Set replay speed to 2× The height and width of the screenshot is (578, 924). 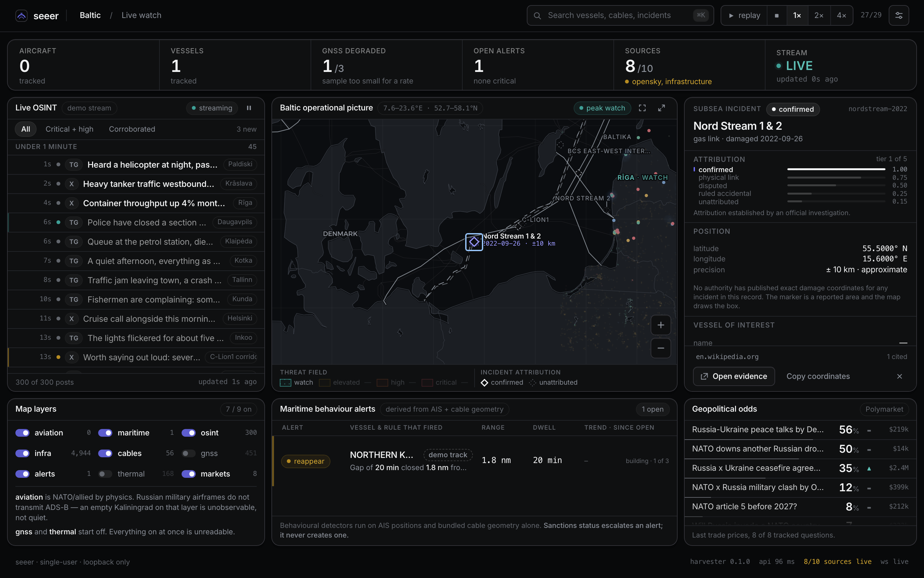tap(819, 16)
